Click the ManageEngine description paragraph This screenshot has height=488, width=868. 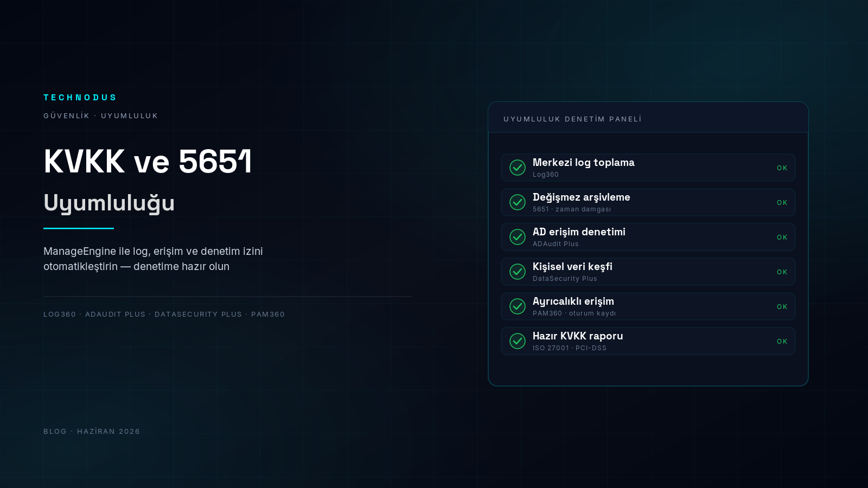pos(153,259)
